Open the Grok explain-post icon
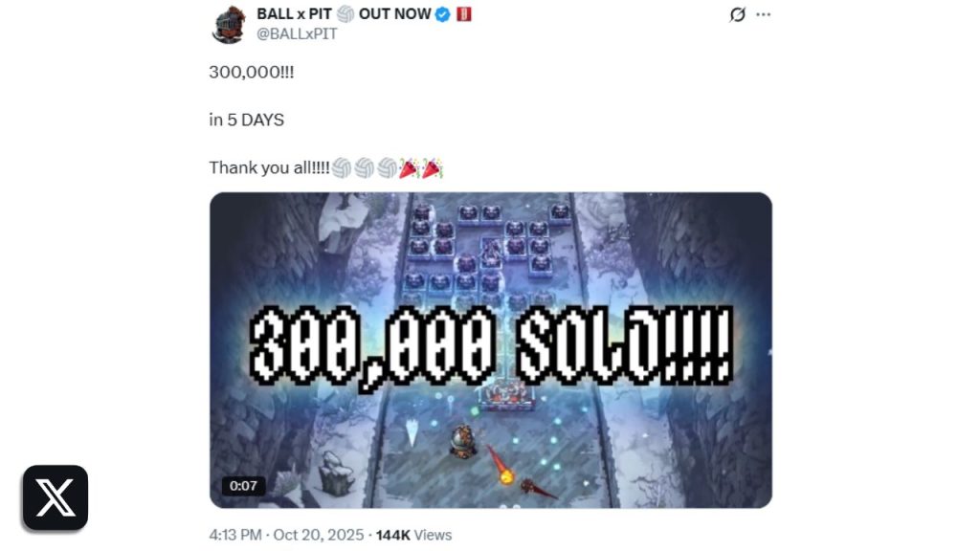Screen dimensions: 980x551 click(738, 14)
